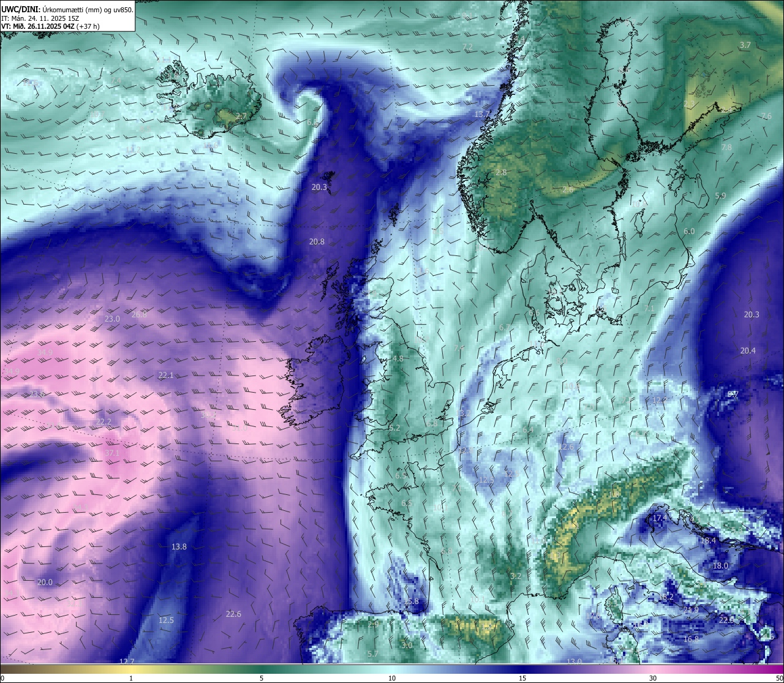Click the 6.0 value label
This screenshot has height=683, width=784.
pyautogui.click(x=689, y=232)
